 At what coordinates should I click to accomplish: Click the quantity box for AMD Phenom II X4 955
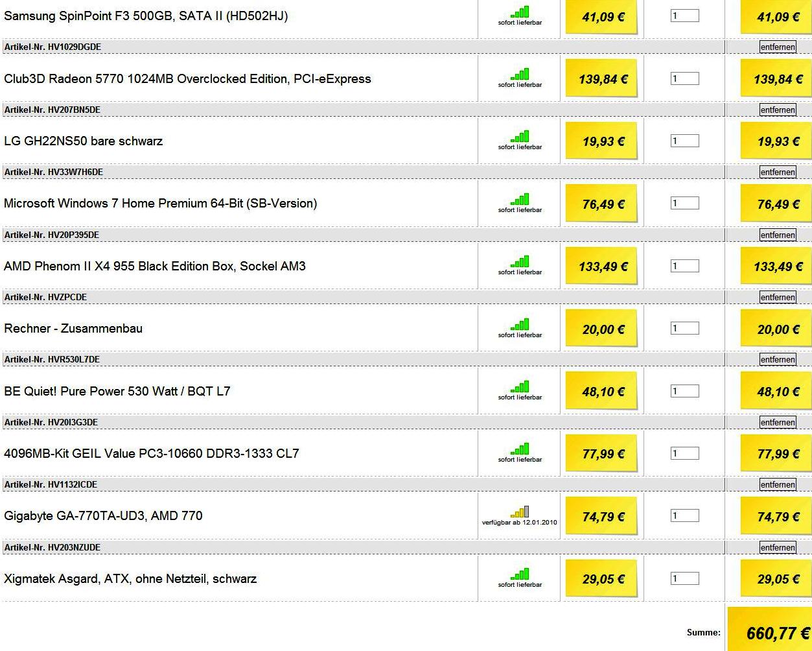pos(684,266)
